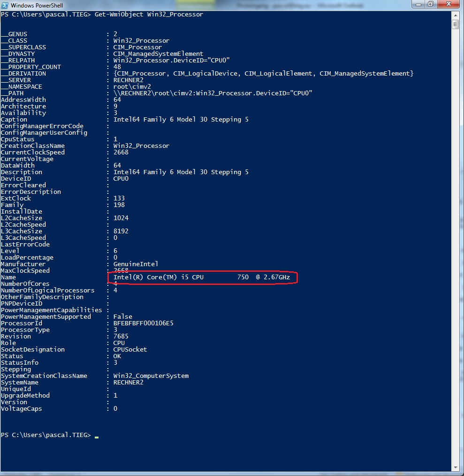Click the MaxClockSpeed property label

coord(25,271)
